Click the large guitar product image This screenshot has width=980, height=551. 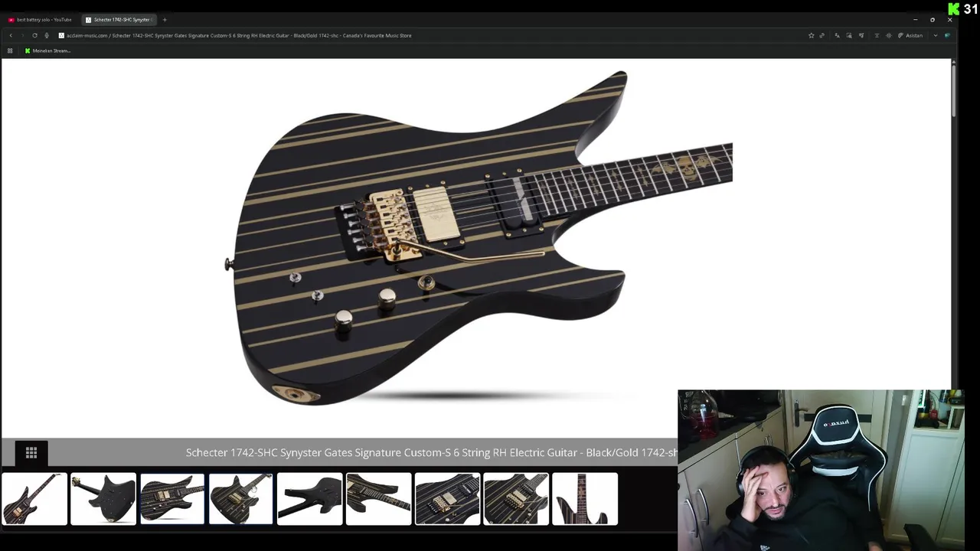tap(479, 238)
